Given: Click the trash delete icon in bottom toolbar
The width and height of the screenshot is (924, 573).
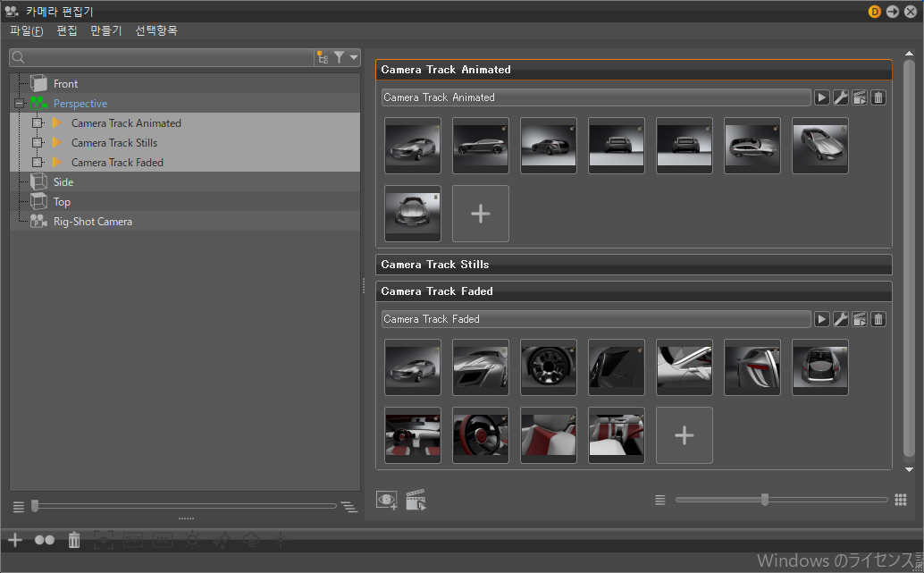Looking at the screenshot, I should pos(73,539).
